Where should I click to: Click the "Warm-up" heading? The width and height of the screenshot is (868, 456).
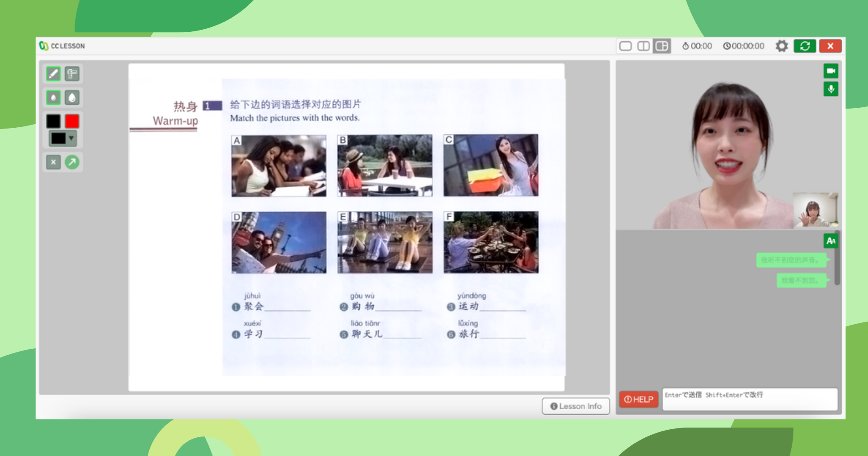[x=175, y=121]
